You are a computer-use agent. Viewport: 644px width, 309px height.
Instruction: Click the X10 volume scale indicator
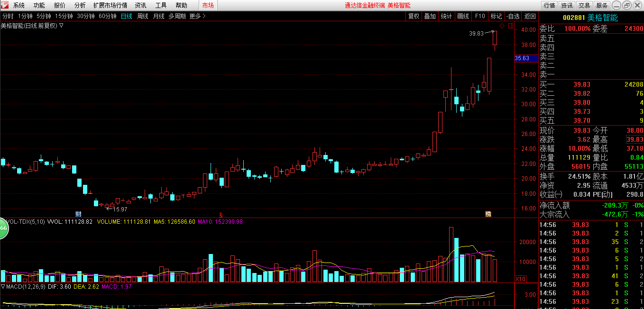(521, 279)
